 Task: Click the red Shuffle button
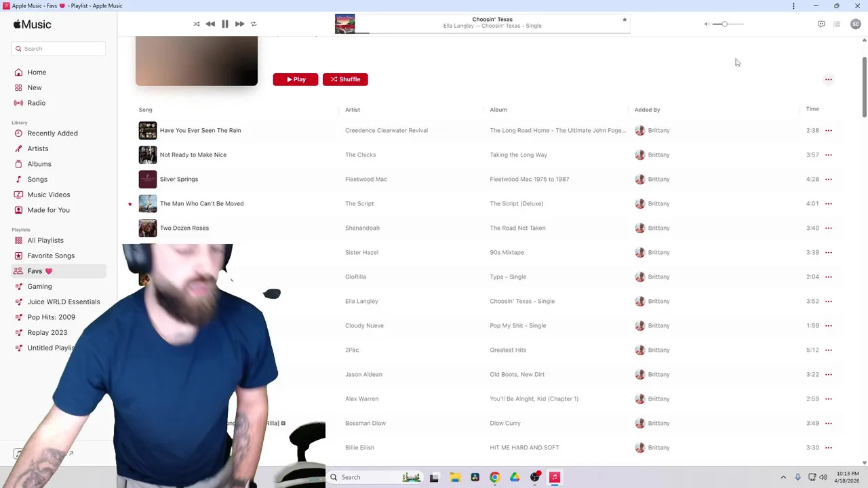(x=345, y=79)
